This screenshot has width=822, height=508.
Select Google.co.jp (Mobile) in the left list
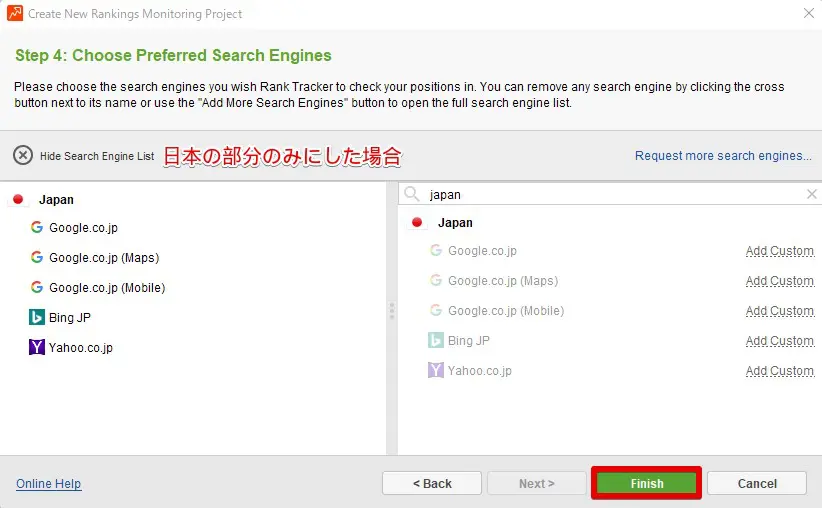coord(107,287)
